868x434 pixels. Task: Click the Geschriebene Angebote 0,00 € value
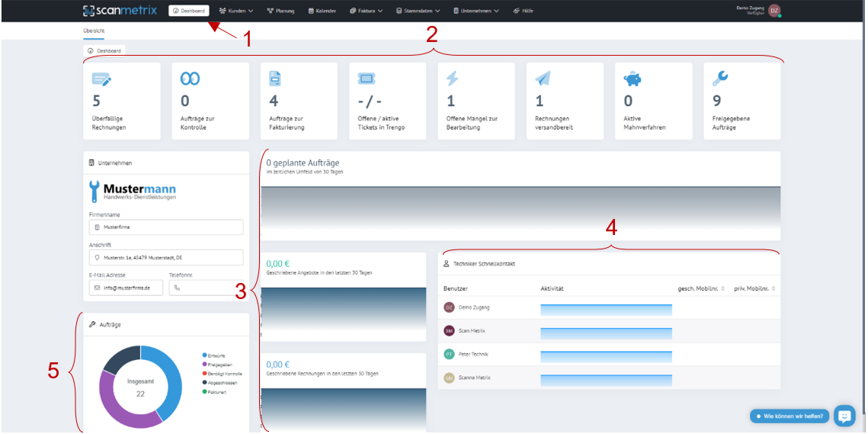pyautogui.click(x=277, y=264)
